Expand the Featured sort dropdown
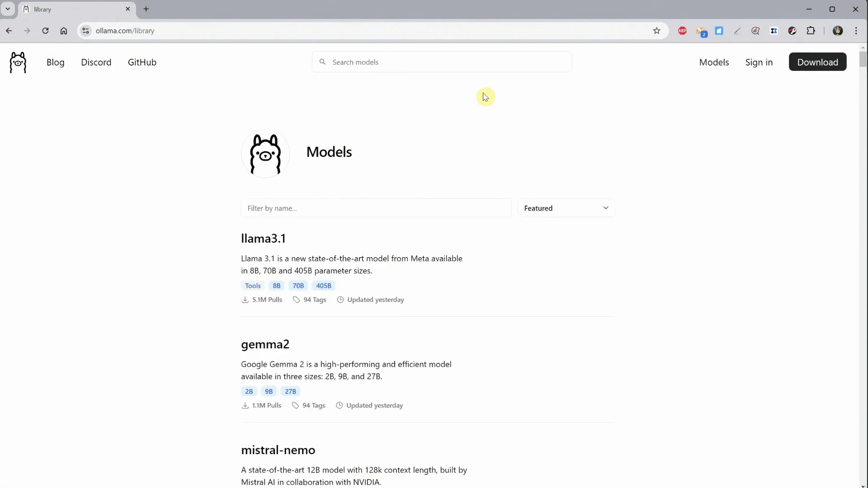The image size is (868, 488). coord(566,208)
